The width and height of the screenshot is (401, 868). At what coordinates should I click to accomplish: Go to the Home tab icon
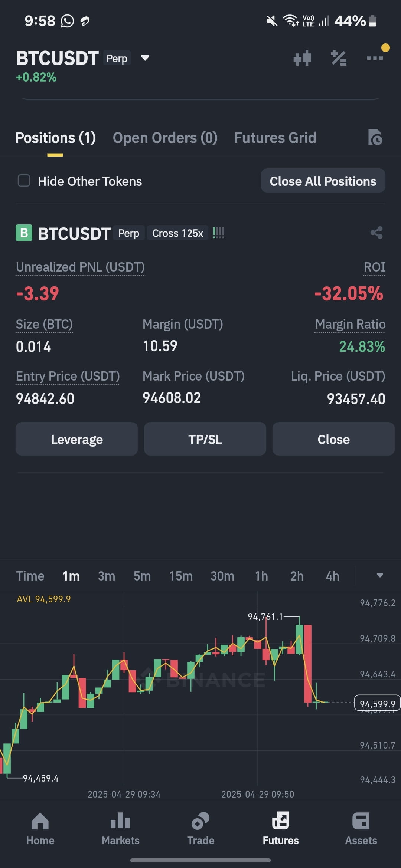(x=40, y=821)
